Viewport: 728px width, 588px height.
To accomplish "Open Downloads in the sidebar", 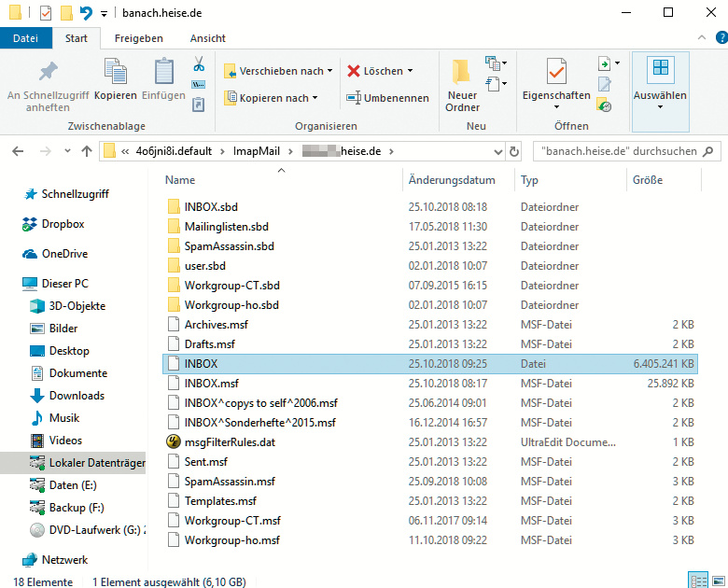I will coord(67,396).
